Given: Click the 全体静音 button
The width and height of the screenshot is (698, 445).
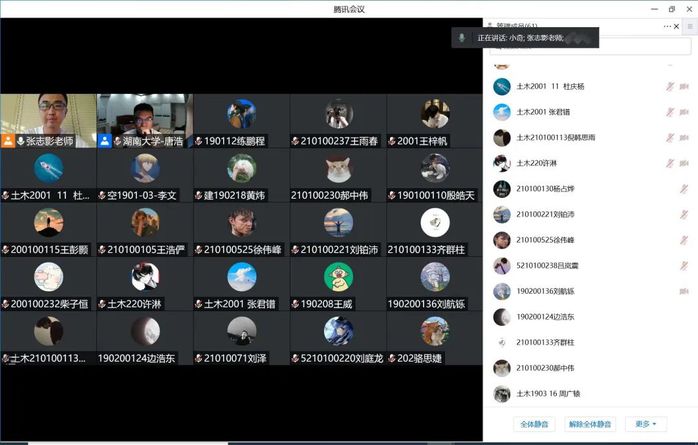Looking at the screenshot, I should 533,424.
